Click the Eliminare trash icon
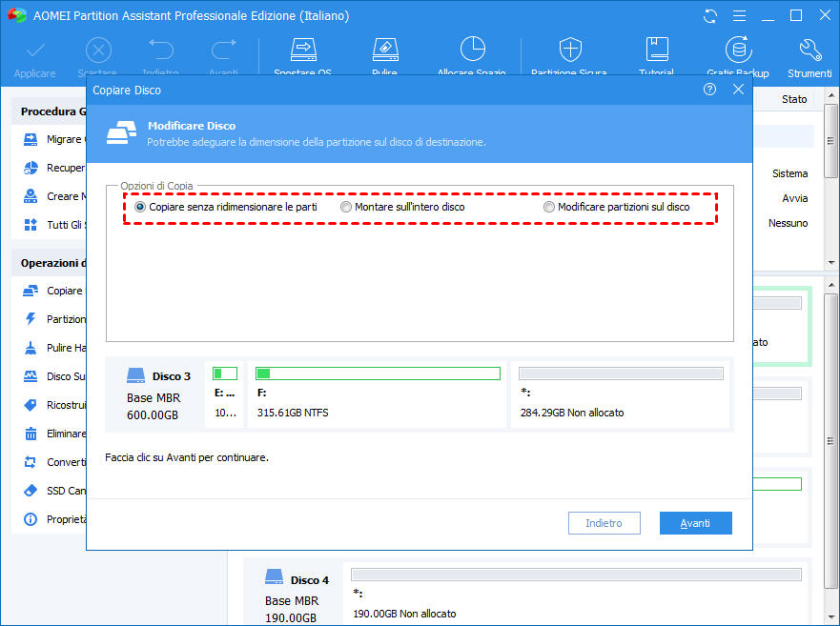 pyautogui.click(x=31, y=434)
